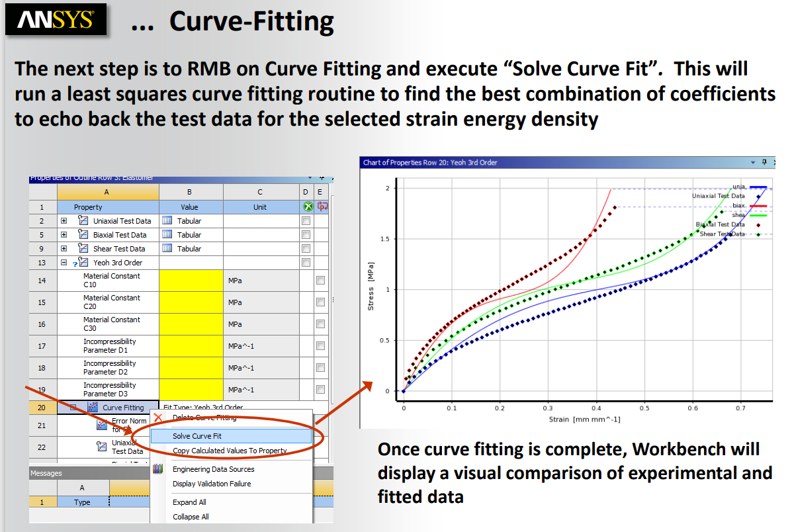This screenshot has width=796, height=532.
Task: Choose Display Validation Failure menu entry
Action: tap(231, 484)
